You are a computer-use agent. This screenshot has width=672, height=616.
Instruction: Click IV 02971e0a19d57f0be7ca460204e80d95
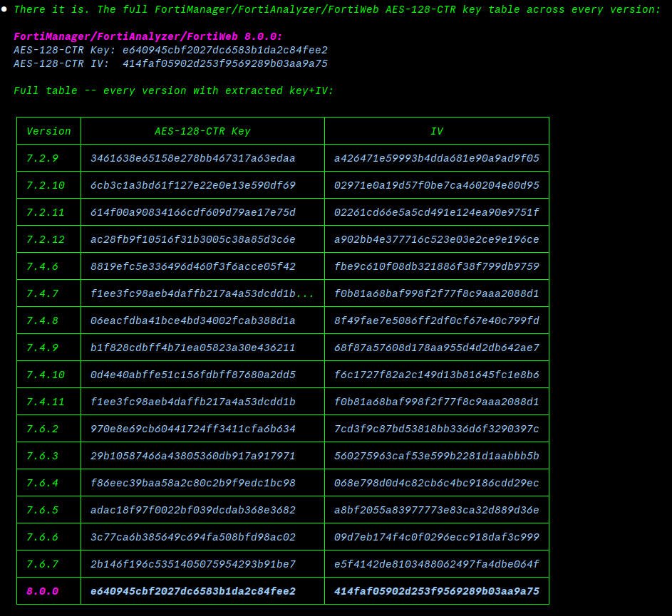point(437,185)
